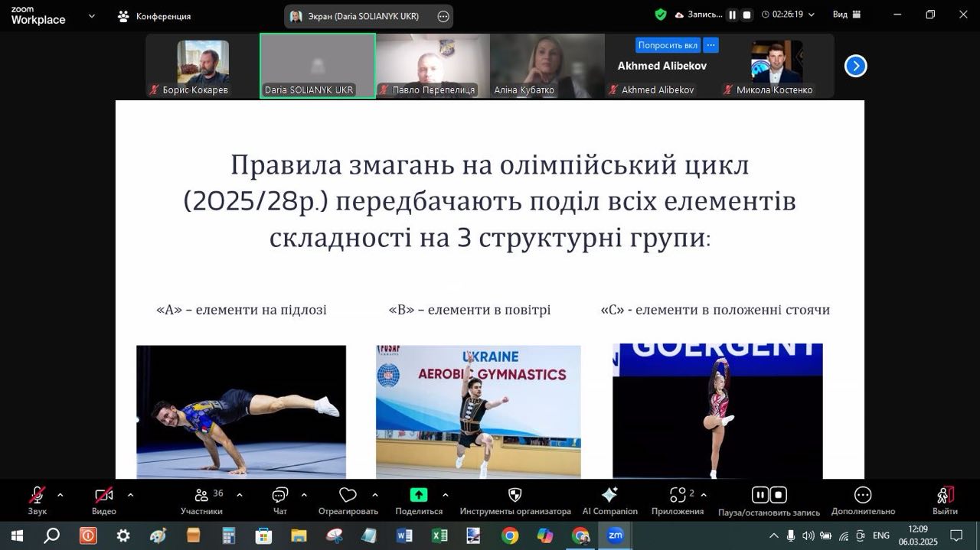
Task: Open the Чат chat panel
Action: [x=280, y=500]
